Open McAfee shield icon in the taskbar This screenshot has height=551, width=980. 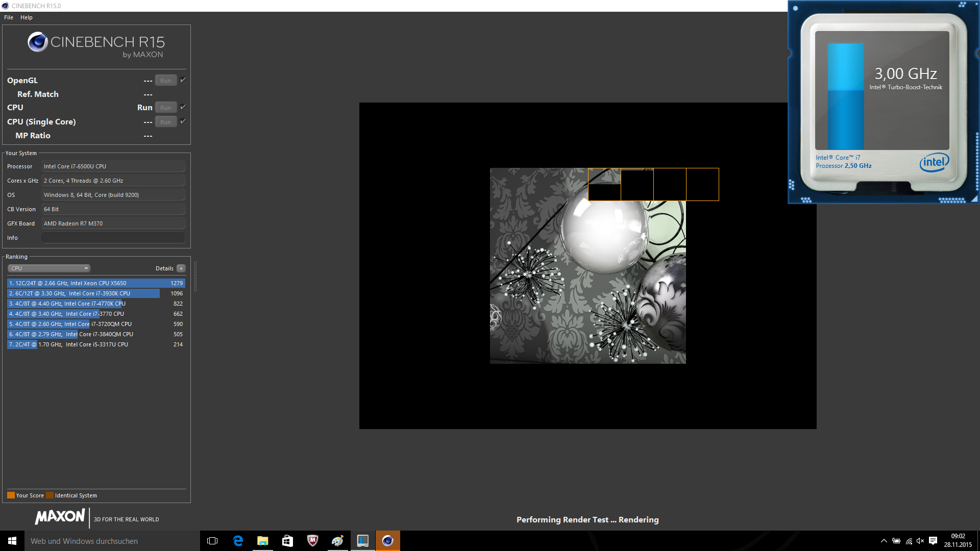coord(312,541)
